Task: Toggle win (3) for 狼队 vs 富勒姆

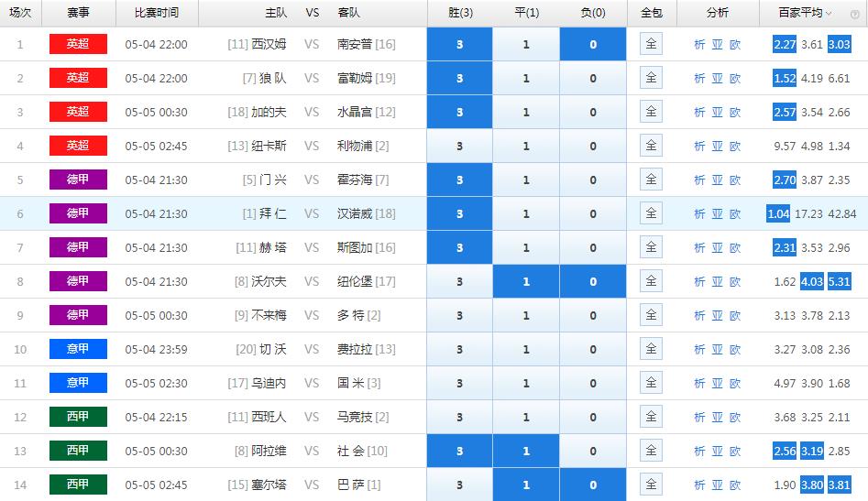Action: click(459, 78)
